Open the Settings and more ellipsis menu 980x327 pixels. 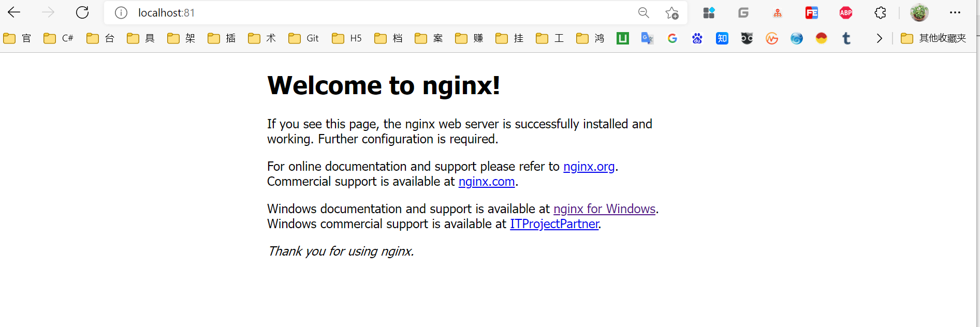tap(955, 12)
